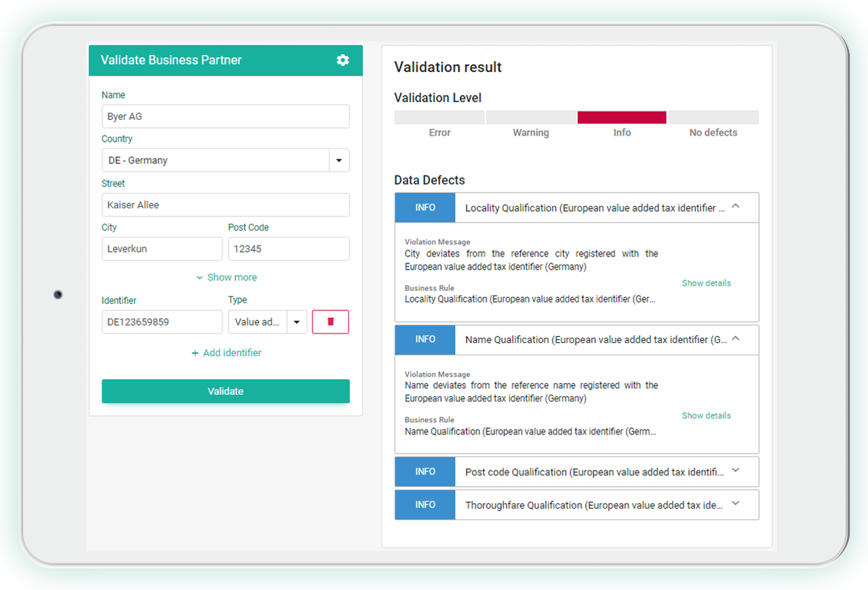Viewport: 868px width, 590px height.
Task: Click the plus icon beside Add identifier
Action: pyautogui.click(x=195, y=353)
